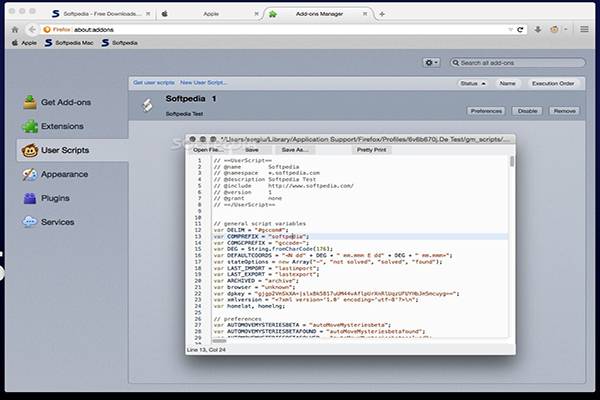Select Extensions puzzle piece icon
Image resolution: width=600 pixels, height=400 pixels.
32,127
